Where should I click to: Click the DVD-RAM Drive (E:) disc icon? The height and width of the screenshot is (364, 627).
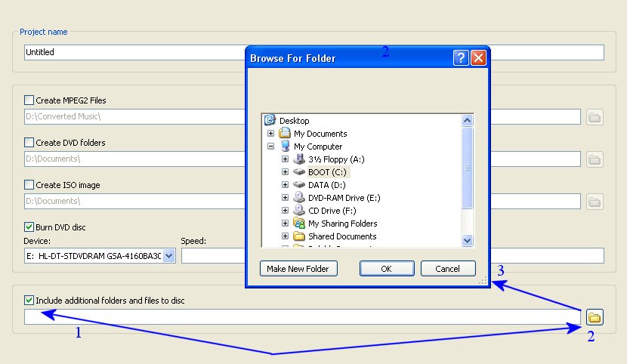298,197
